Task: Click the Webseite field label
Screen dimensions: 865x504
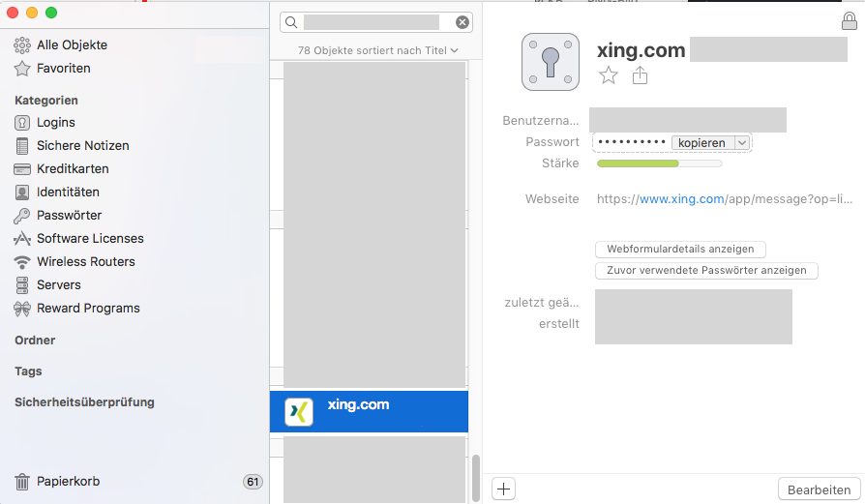Action: [x=552, y=199]
